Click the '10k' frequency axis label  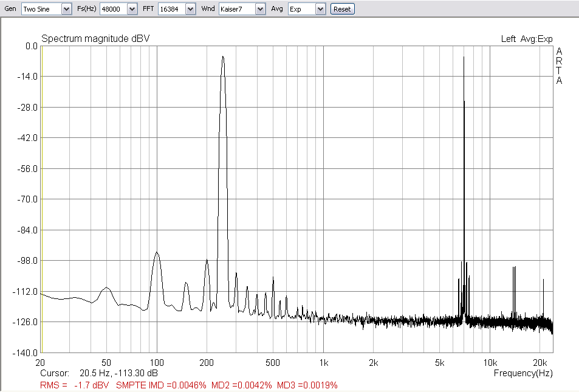[490, 363]
